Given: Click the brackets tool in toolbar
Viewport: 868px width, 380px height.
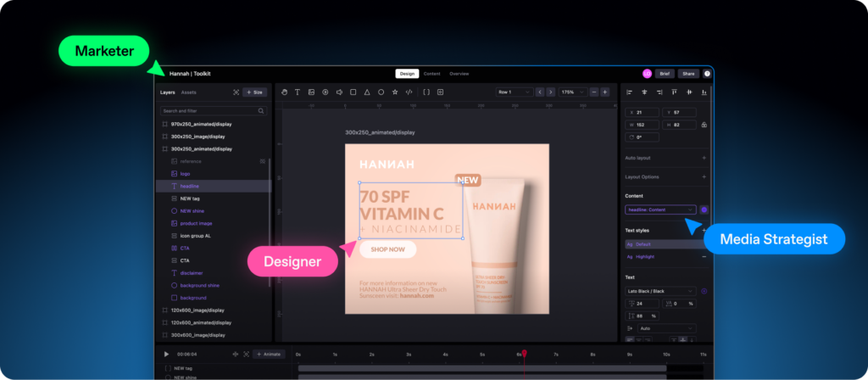Looking at the screenshot, I should pyautogui.click(x=426, y=92).
